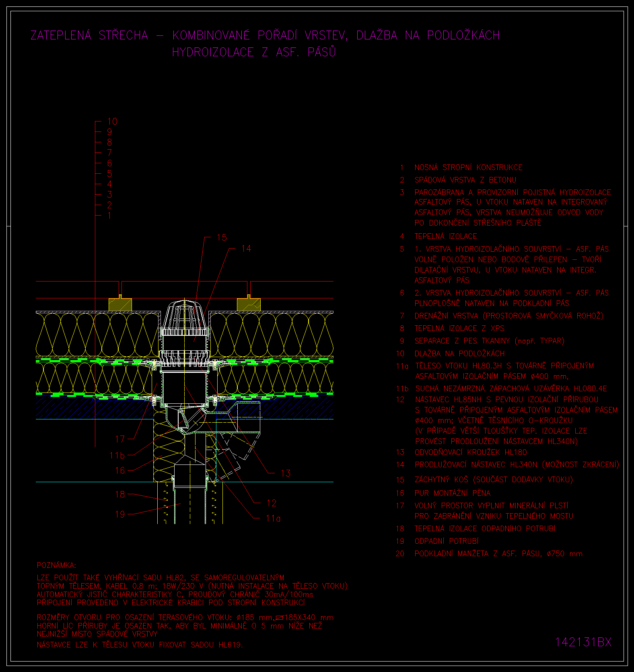Select drawing callout '18' by the drainpipe

pos(120,494)
